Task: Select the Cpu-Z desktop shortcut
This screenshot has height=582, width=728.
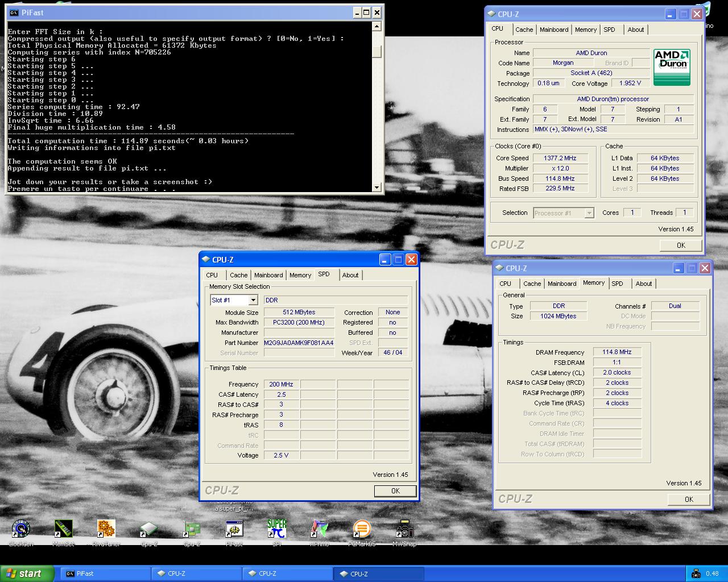Action: point(148,529)
